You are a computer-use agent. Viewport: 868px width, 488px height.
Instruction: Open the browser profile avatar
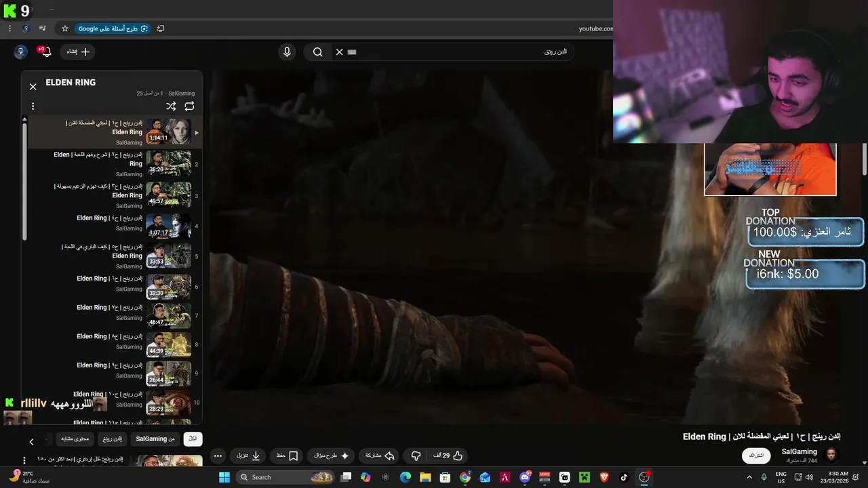coord(26,28)
